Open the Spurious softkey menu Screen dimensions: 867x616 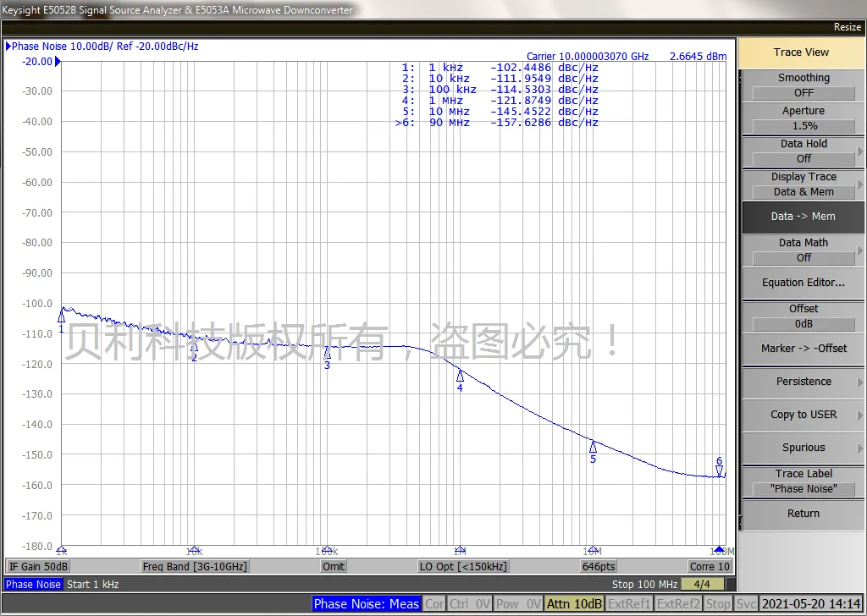coord(803,448)
